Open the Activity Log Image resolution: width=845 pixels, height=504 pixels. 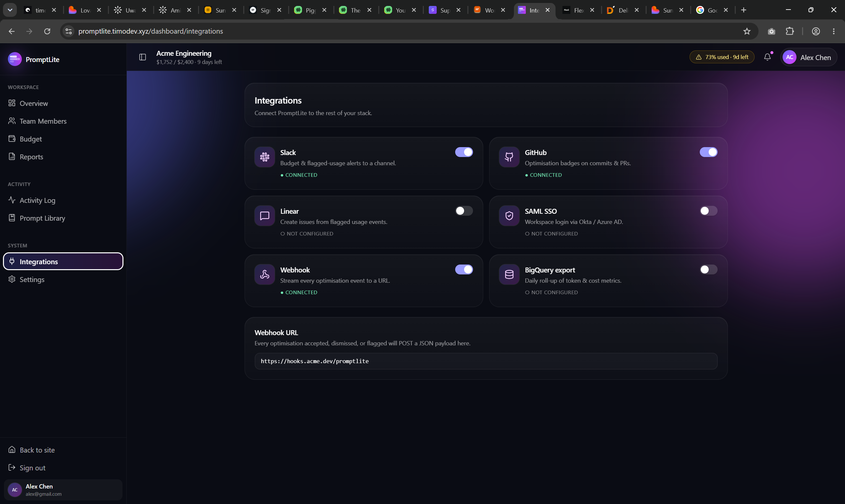coord(63,200)
